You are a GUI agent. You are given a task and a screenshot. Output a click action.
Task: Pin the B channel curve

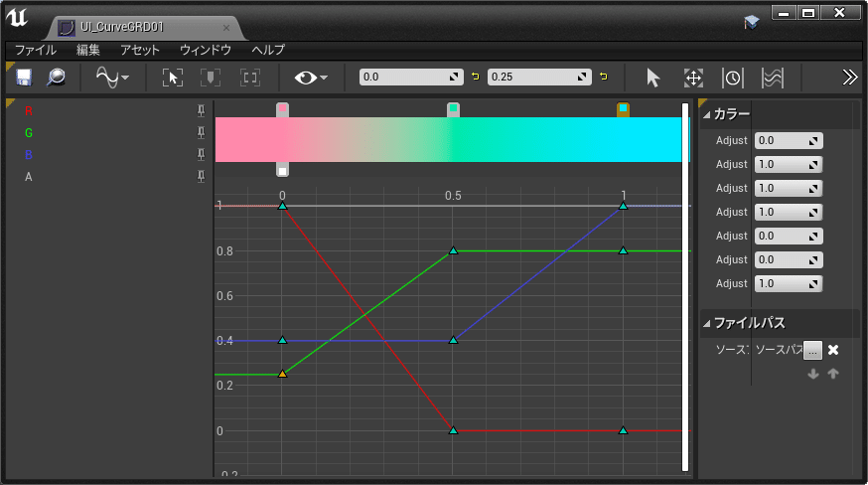(201, 155)
